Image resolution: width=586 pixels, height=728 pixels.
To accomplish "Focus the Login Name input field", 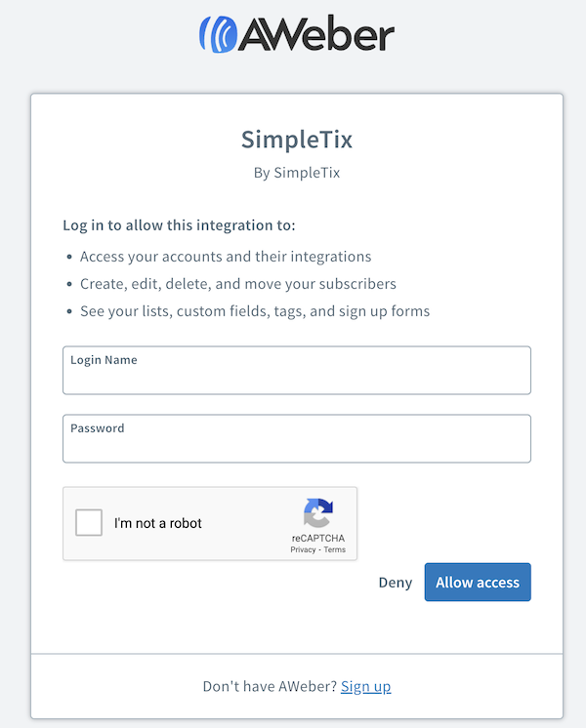I will pyautogui.click(x=297, y=378).
